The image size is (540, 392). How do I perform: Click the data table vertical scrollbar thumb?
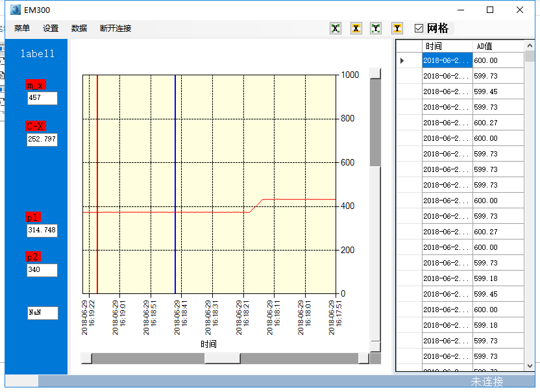[530, 56]
